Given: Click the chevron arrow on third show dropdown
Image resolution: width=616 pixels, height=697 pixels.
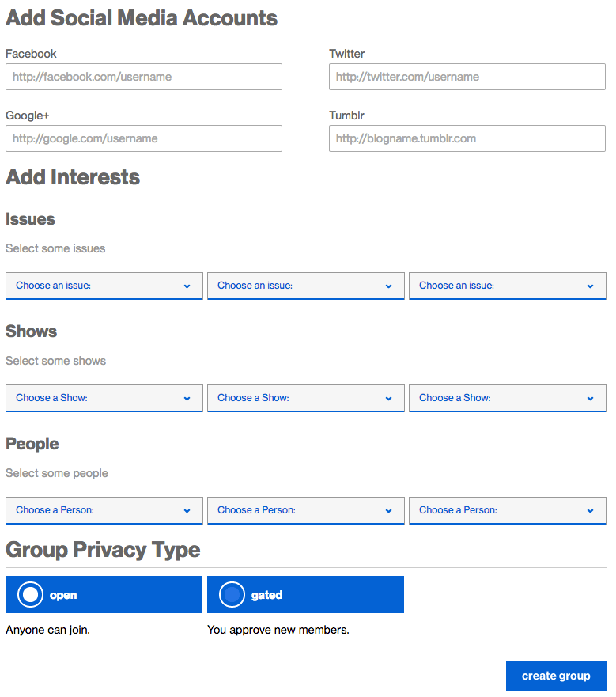Looking at the screenshot, I should click(591, 399).
